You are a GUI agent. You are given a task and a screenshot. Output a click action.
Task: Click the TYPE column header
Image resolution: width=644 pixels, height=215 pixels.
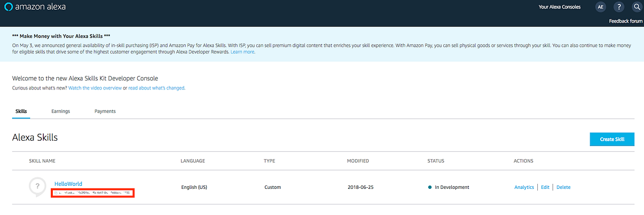tap(270, 161)
